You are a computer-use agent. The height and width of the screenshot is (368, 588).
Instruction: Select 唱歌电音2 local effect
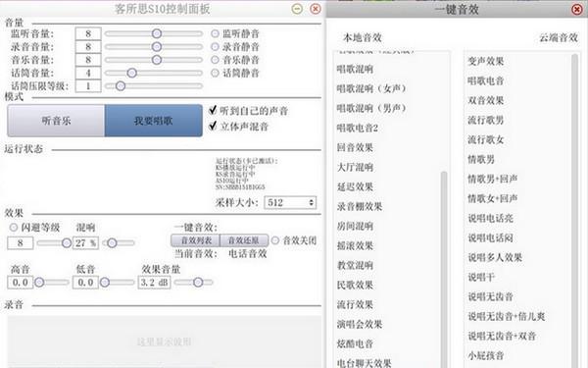point(358,128)
